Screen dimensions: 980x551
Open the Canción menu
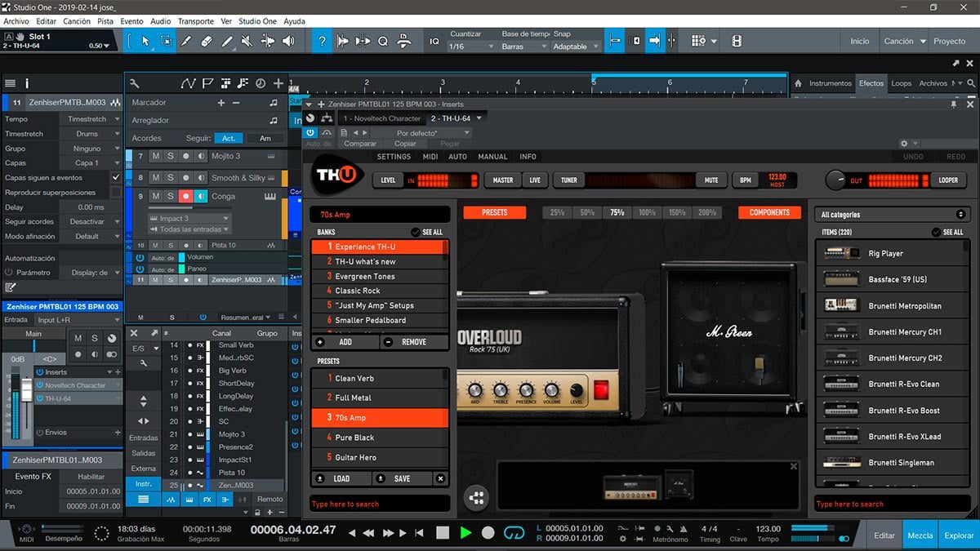77,21
